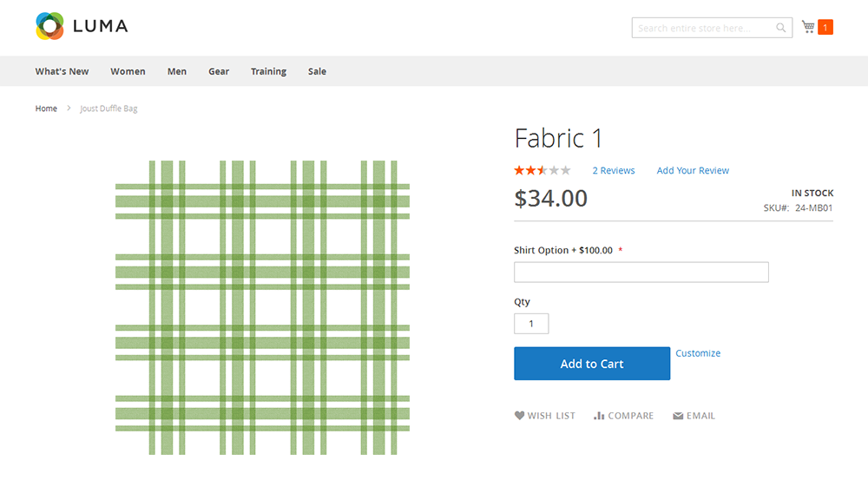868x480 pixels.
Task: Focus the Shirt Option text field
Action: coord(641,272)
